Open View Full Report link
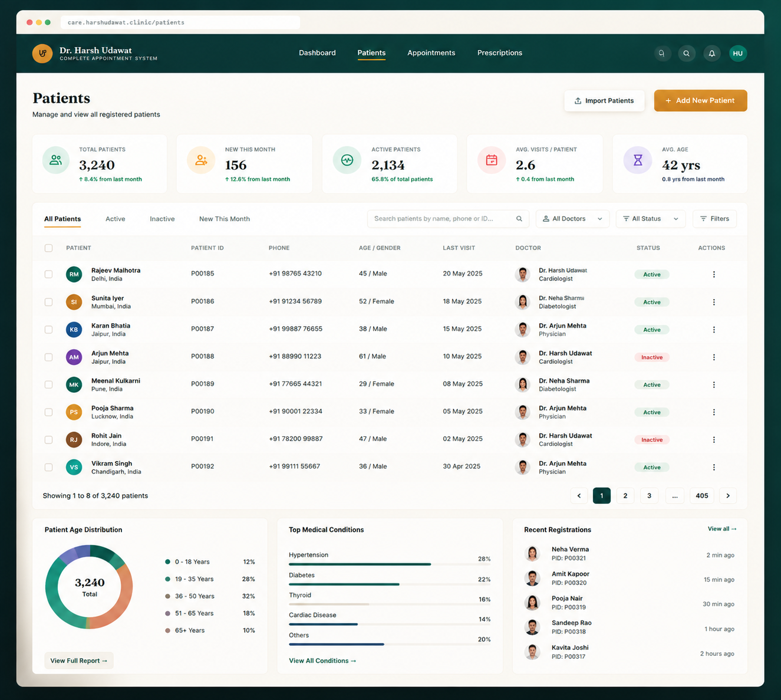Screen dimensions: 781x700 click(x=79, y=660)
